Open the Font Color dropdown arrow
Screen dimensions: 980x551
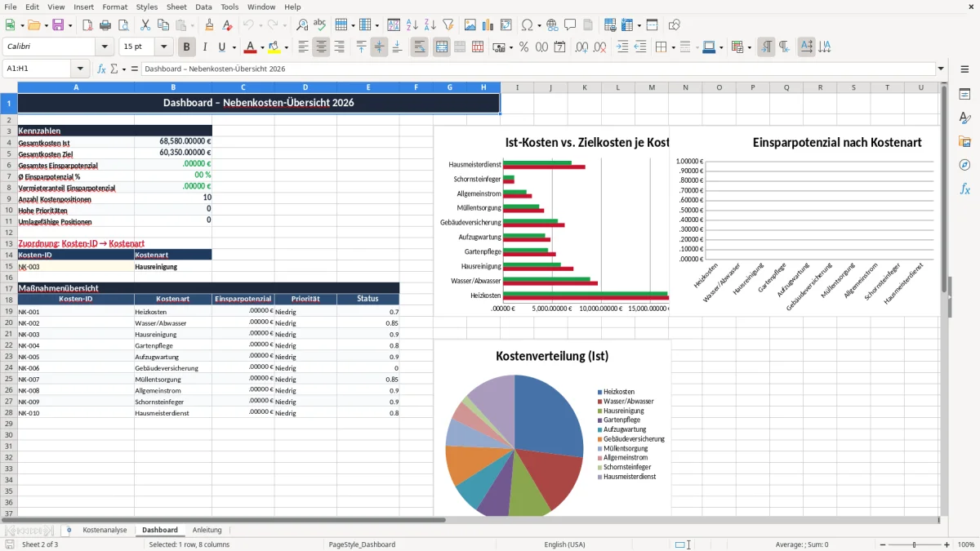(264, 47)
